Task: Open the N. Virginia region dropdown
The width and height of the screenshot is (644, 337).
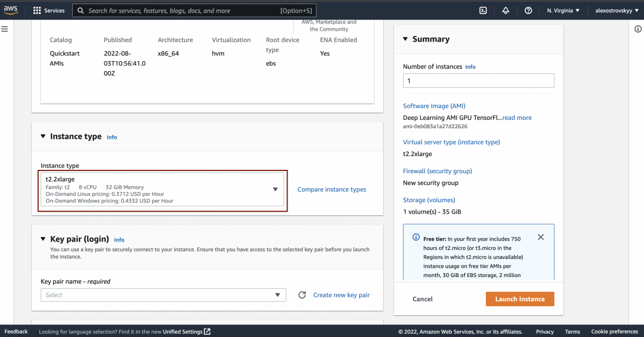Action: [x=563, y=11]
